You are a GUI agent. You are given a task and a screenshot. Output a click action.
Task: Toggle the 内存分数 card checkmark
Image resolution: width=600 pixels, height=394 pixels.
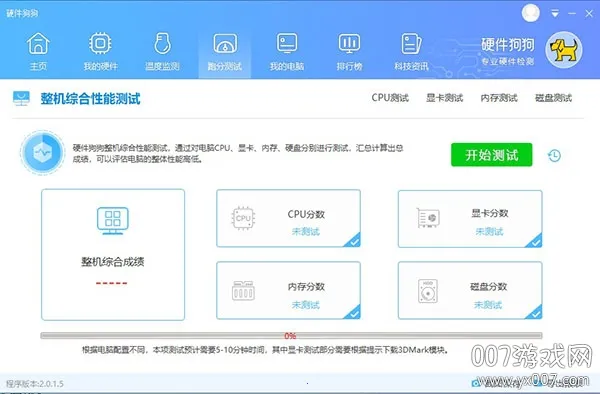(353, 313)
